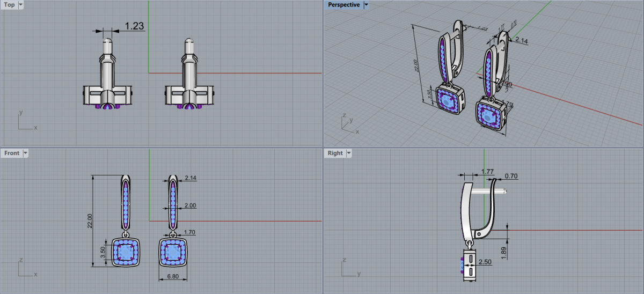This screenshot has height=294, width=644.
Task: Expand the Right viewport dropdown arrow
Action: click(348, 153)
